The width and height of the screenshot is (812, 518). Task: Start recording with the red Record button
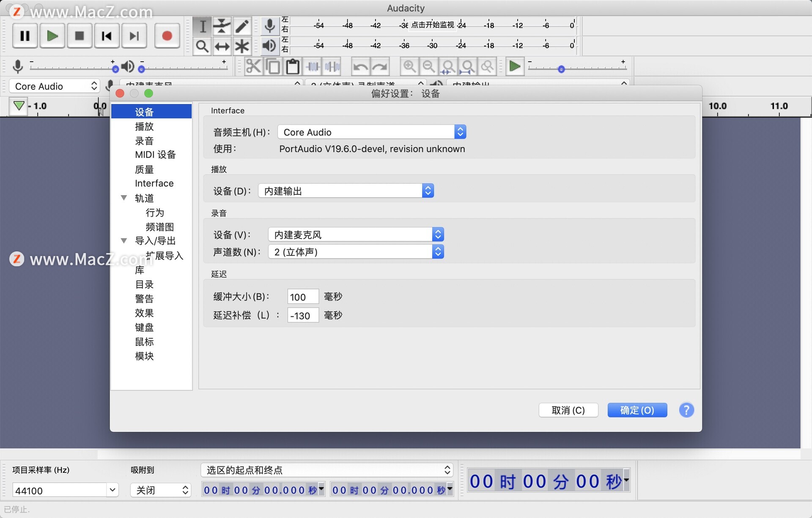(167, 36)
